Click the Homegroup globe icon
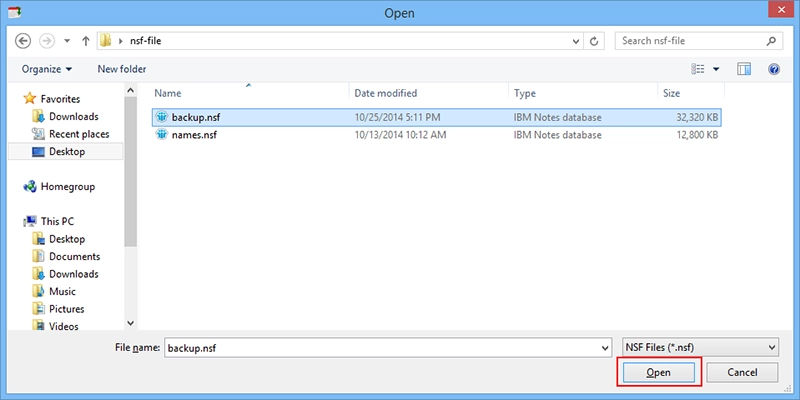 coord(30,187)
